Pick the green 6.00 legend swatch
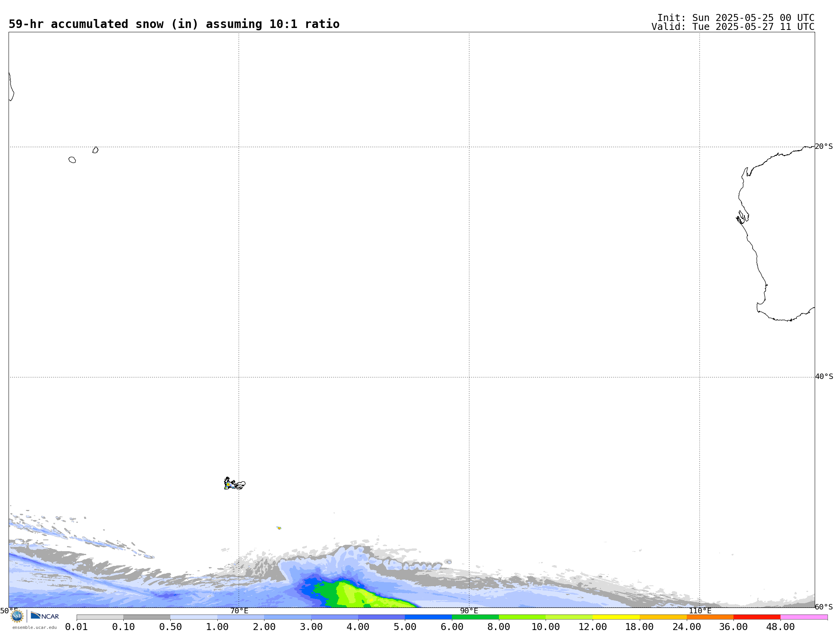Screen dimensions: 840x632 point(475,617)
